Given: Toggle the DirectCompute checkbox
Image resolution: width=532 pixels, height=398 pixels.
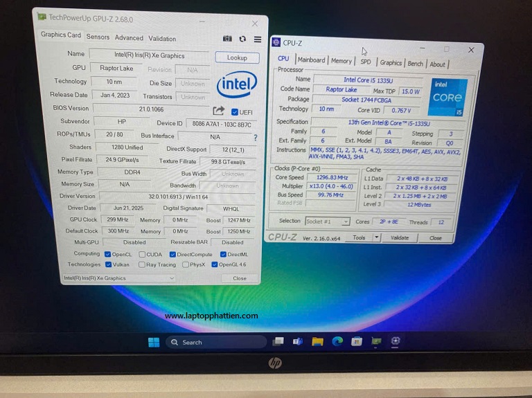Looking at the screenshot, I should 172,254.
